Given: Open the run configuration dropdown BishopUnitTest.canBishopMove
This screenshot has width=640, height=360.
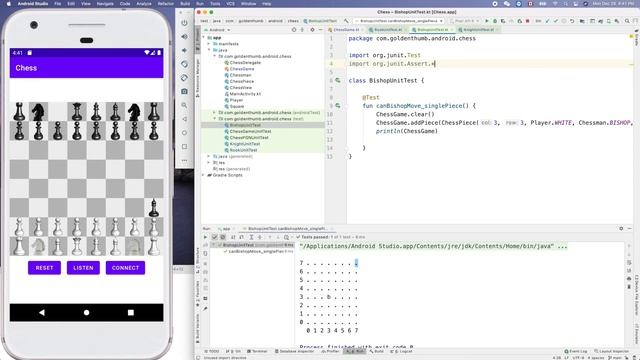Looking at the screenshot, I should (398, 21).
